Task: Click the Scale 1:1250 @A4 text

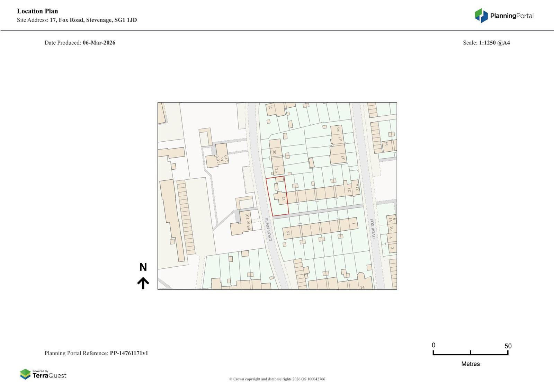Action: pyautogui.click(x=486, y=43)
